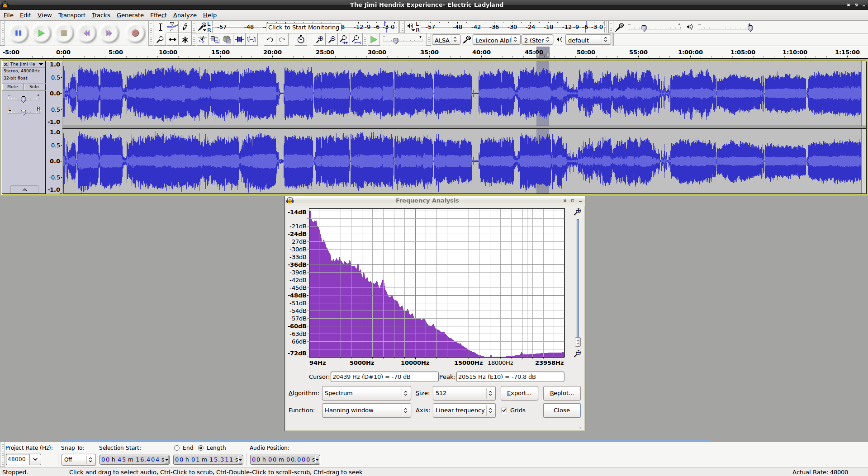The height and width of the screenshot is (476, 868).
Task: Click the Silence audio icon
Action: (x=251, y=40)
